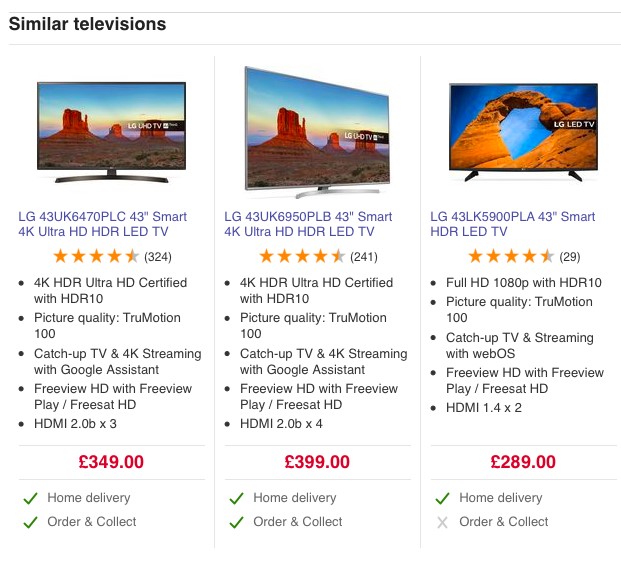621x568 pixels.
Task: Open the LG 43UK6950PLB product image
Action: (317, 132)
